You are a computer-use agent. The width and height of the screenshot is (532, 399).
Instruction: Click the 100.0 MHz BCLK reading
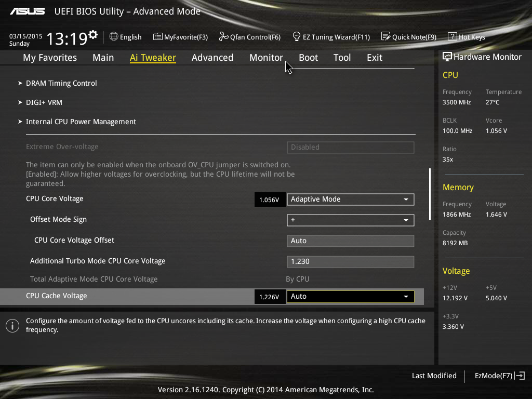457,130
